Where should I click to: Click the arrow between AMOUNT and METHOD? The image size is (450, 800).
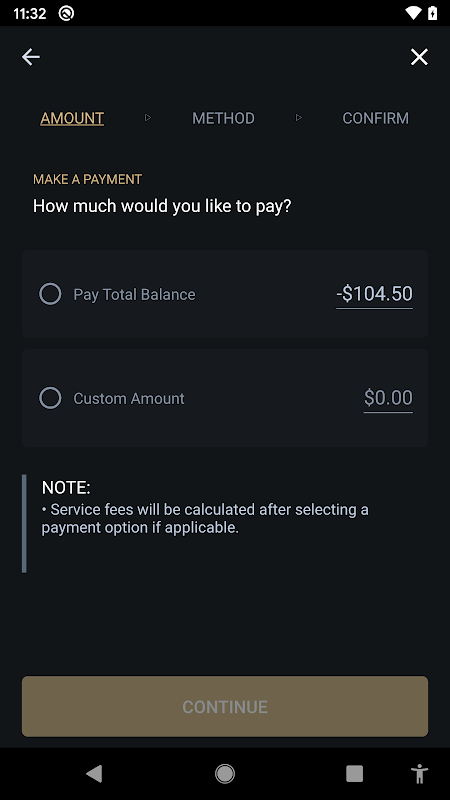pyautogui.click(x=148, y=118)
